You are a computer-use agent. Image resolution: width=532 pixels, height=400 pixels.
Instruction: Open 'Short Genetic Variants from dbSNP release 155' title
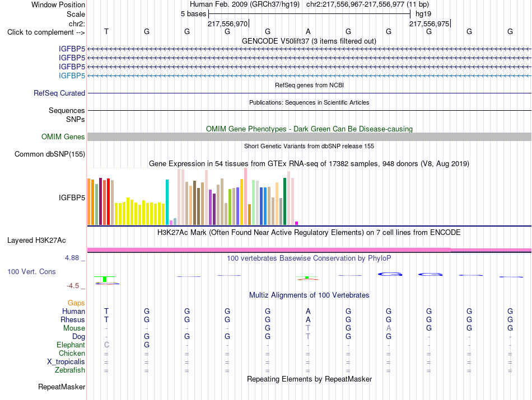pyautogui.click(x=309, y=146)
